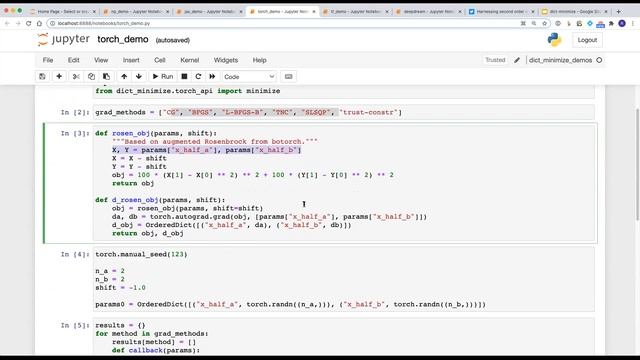Viewport: 640px width, 360px height.
Task: Move selected cell up
Action: pos(124,76)
